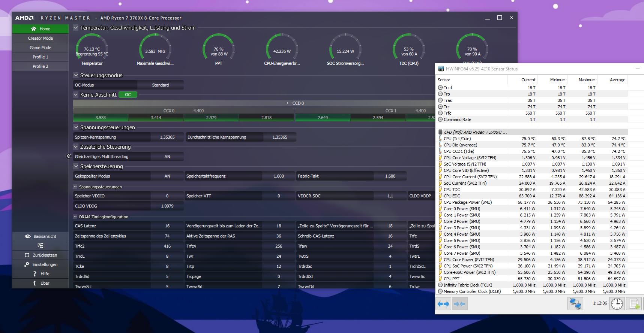Toggle Gleichzeitiges Multithreading AN value
This screenshot has height=333, width=644.
167,157
